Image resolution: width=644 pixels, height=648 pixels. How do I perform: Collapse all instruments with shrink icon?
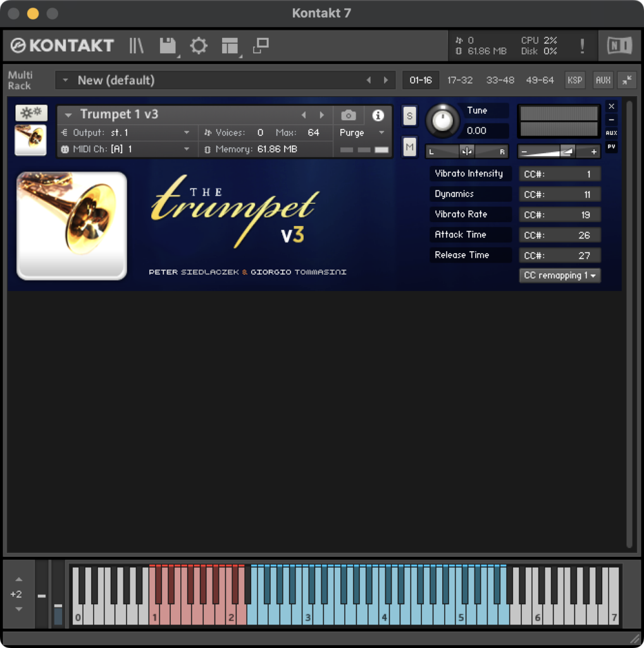(x=627, y=80)
